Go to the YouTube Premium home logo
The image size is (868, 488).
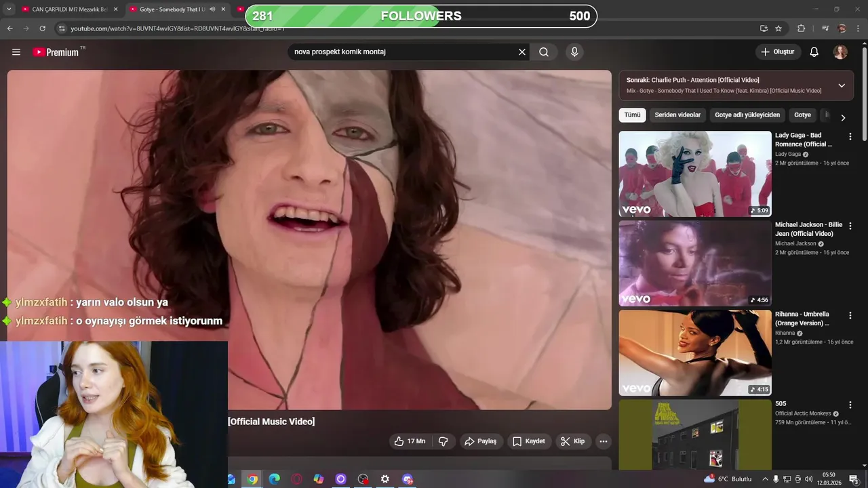57,52
